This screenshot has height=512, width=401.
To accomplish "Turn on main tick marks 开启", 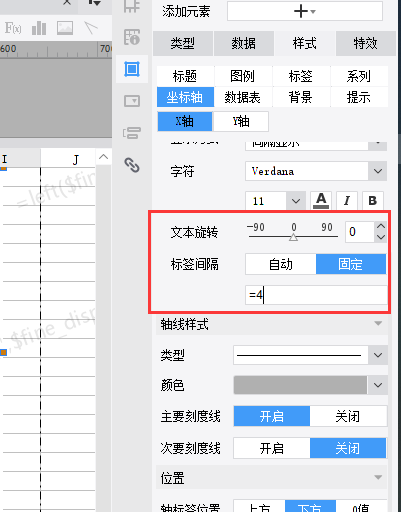I will click(272, 416).
